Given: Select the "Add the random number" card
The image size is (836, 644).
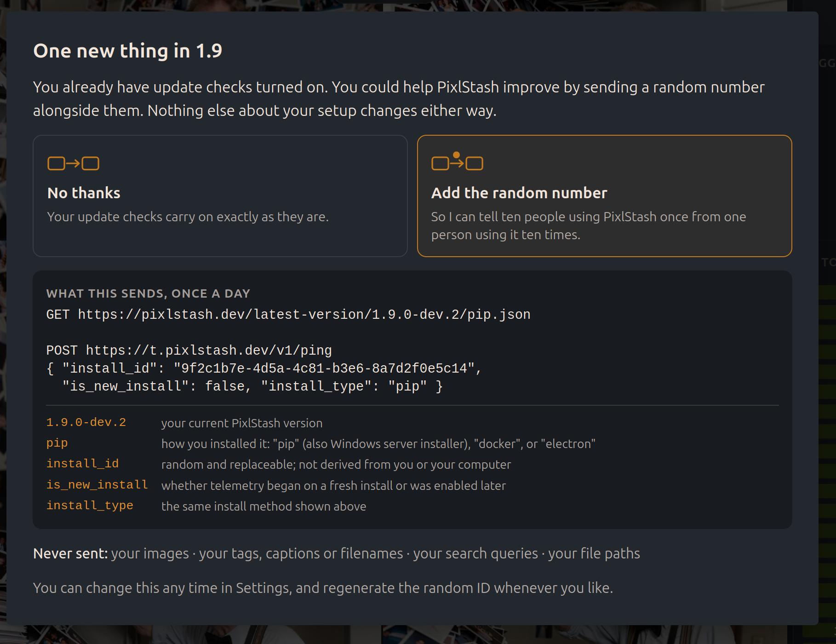Looking at the screenshot, I should pyautogui.click(x=604, y=196).
